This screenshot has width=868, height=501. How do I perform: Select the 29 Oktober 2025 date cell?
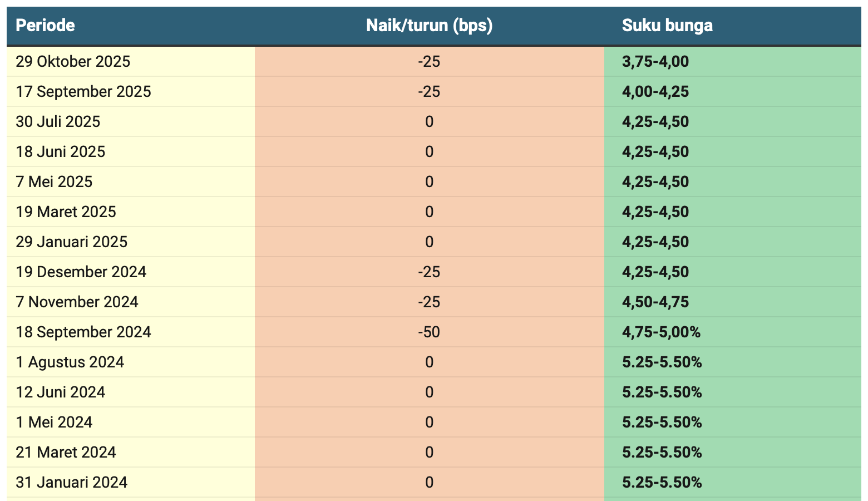coord(73,61)
